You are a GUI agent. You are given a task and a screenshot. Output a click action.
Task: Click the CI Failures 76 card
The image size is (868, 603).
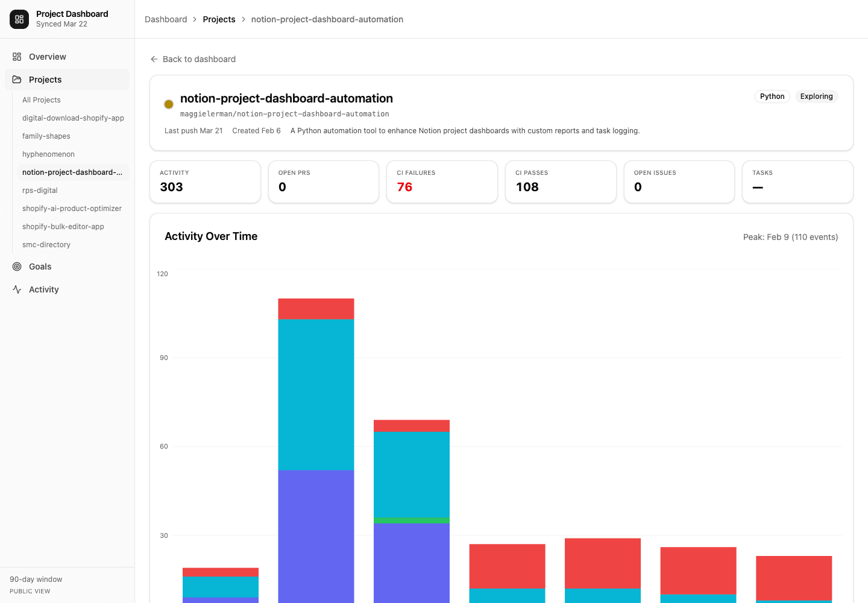(x=442, y=182)
